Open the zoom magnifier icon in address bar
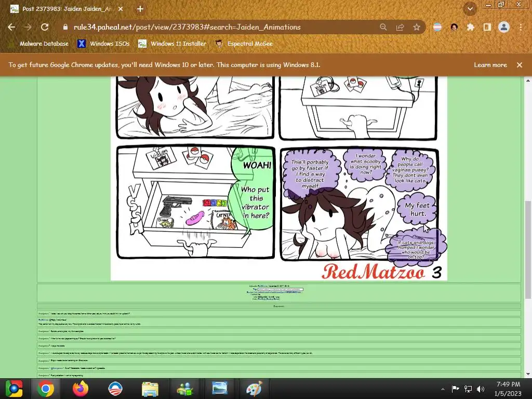The width and height of the screenshot is (532, 399). point(383,27)
